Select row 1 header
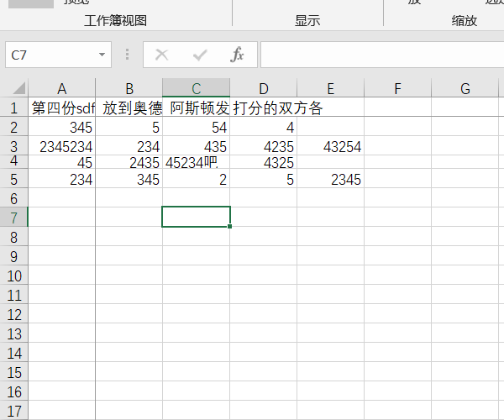This screenshot has width=504, height=420. coord(13,108)
